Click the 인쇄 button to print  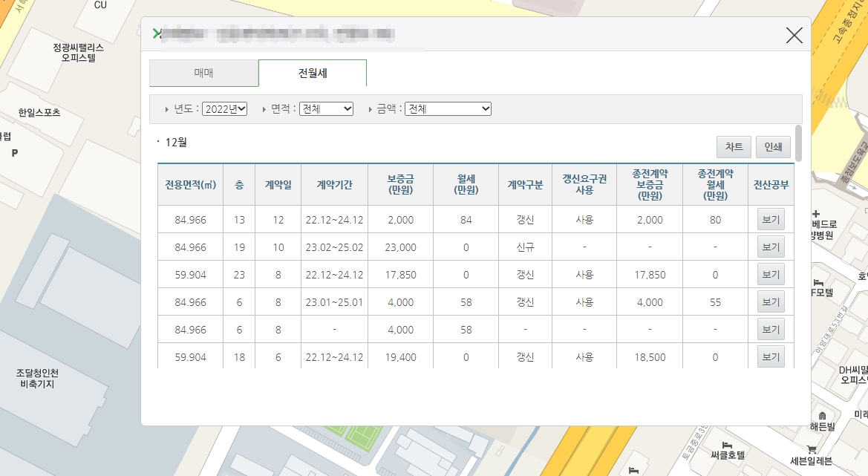click(772, 146)
